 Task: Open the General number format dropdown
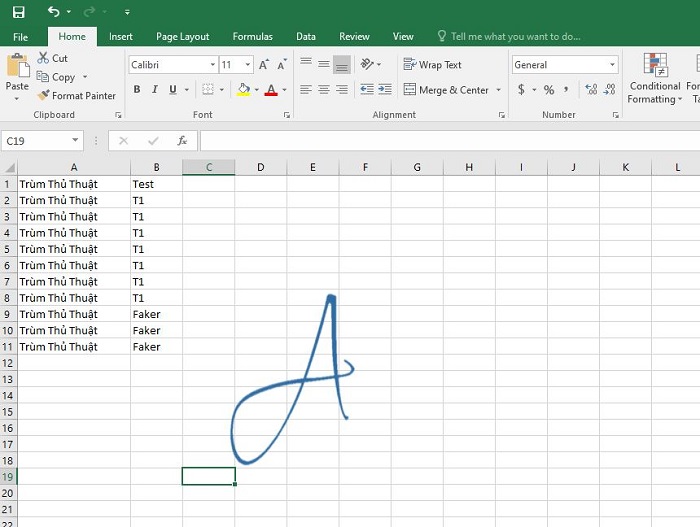coord(612,65)
